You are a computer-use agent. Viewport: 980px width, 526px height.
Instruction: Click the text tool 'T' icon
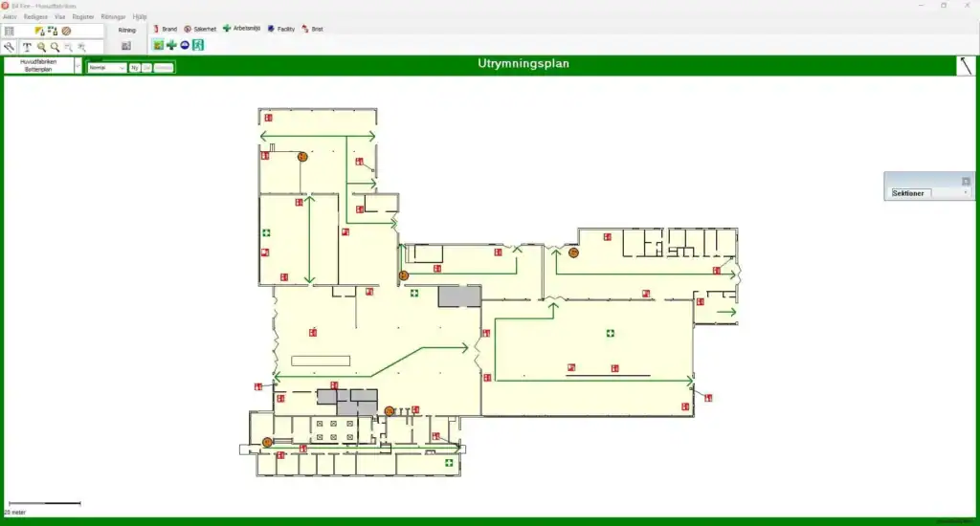point(27,47)
